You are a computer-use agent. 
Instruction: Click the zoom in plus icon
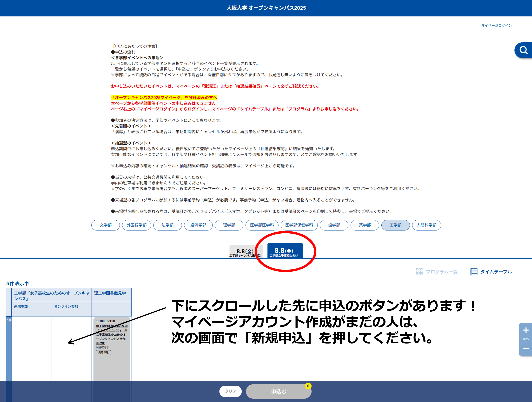526,330
